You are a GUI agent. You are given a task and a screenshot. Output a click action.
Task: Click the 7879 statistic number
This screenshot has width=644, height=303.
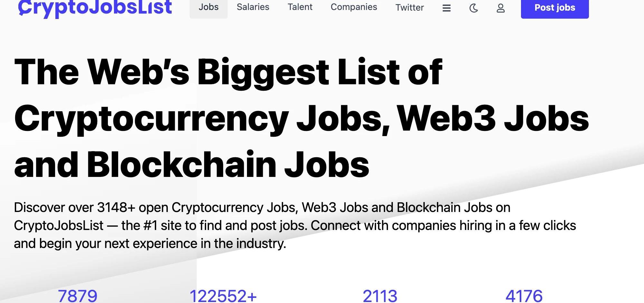tap(78, 296)
